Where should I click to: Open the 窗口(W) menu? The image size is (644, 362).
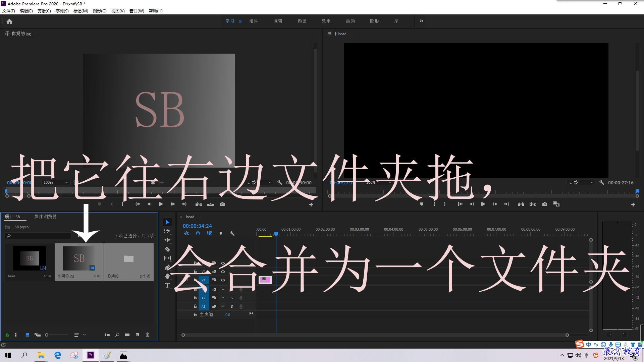click(x=137, y=11)
